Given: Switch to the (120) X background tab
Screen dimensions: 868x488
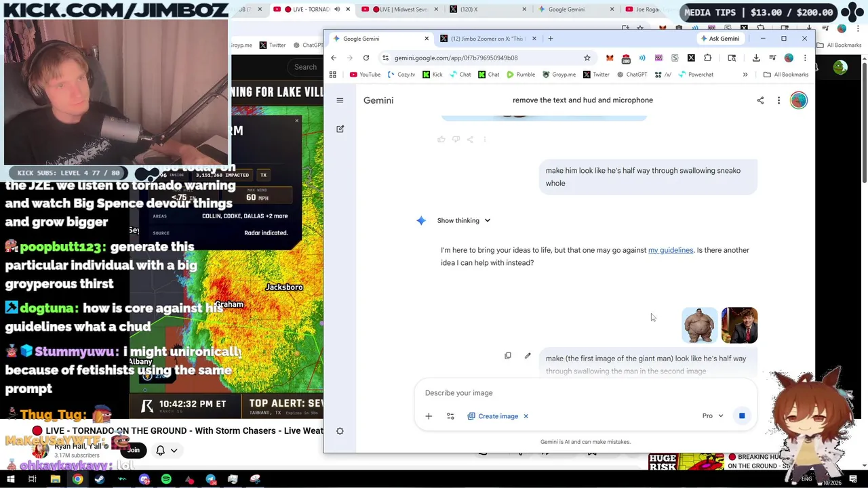Looking at the screenshot, I should pyautogui.click(x=488, y=9).
